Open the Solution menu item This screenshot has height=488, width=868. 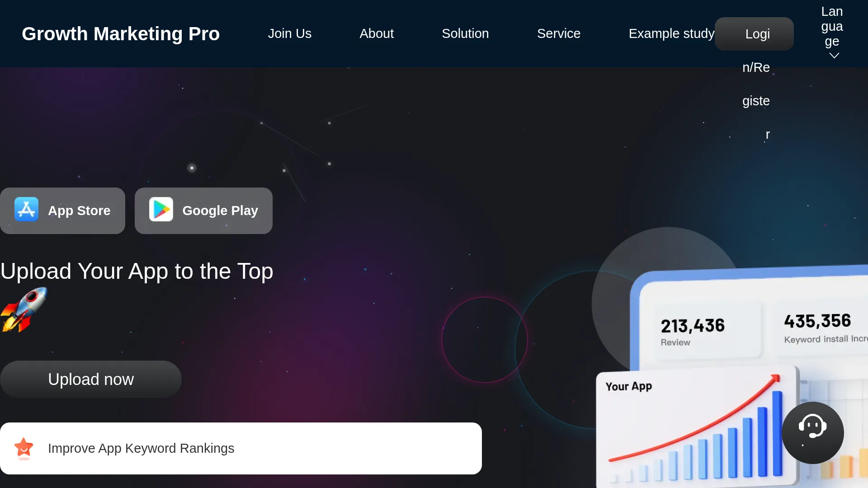(x=465, y=33)
